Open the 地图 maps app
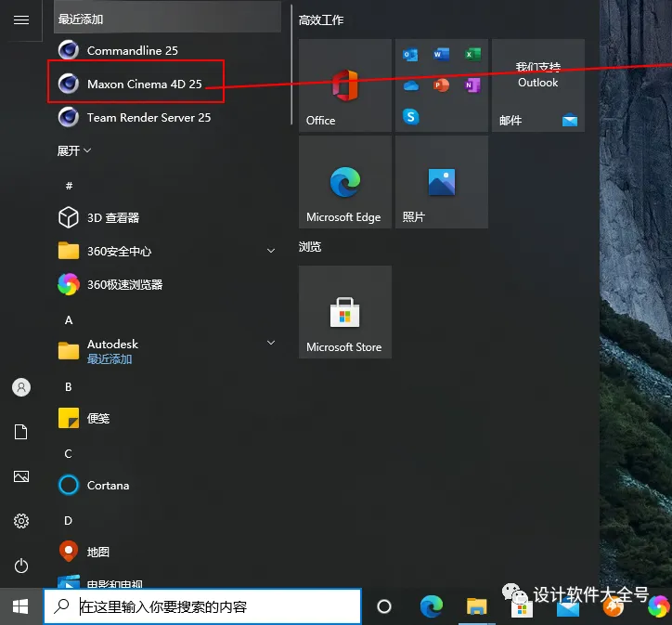This screenshot has width=672, height=625. click(x=167, y=552)
